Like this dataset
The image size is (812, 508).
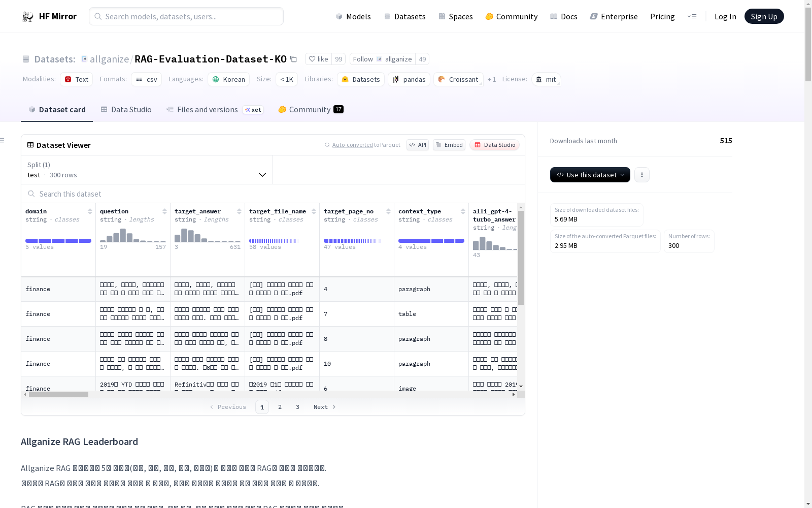click(319, 59)
